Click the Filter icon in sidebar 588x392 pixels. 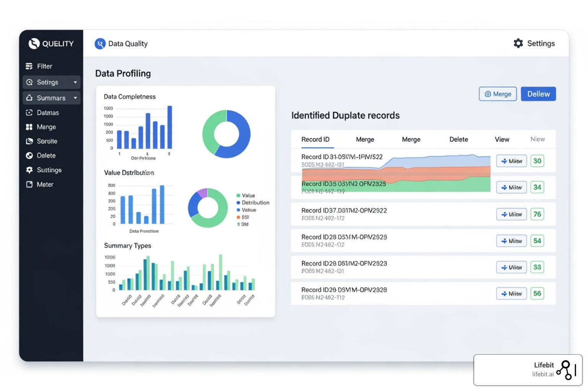pyautogui.click(x=29, y=66)
